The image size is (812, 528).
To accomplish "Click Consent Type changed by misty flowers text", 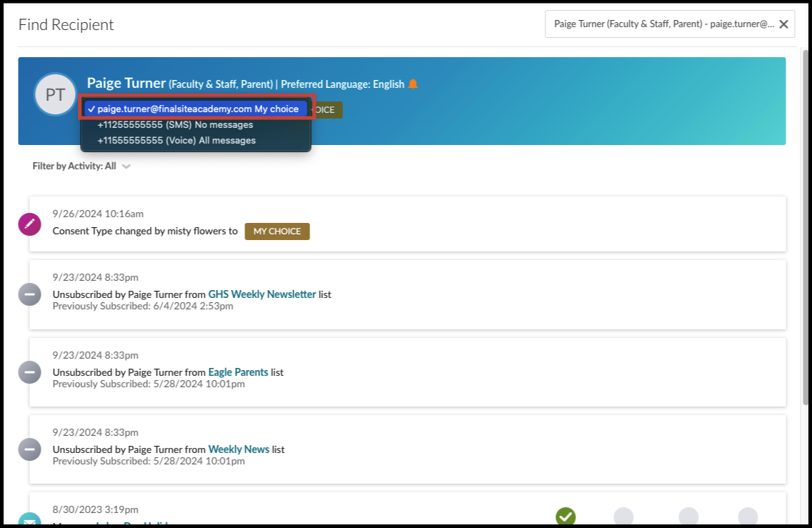I will tap(145, 231).
